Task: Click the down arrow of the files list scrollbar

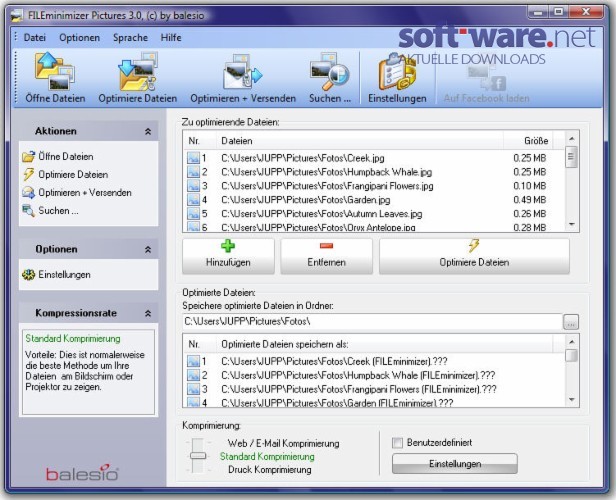Action: pyautogui.click(x=572, y=224)
